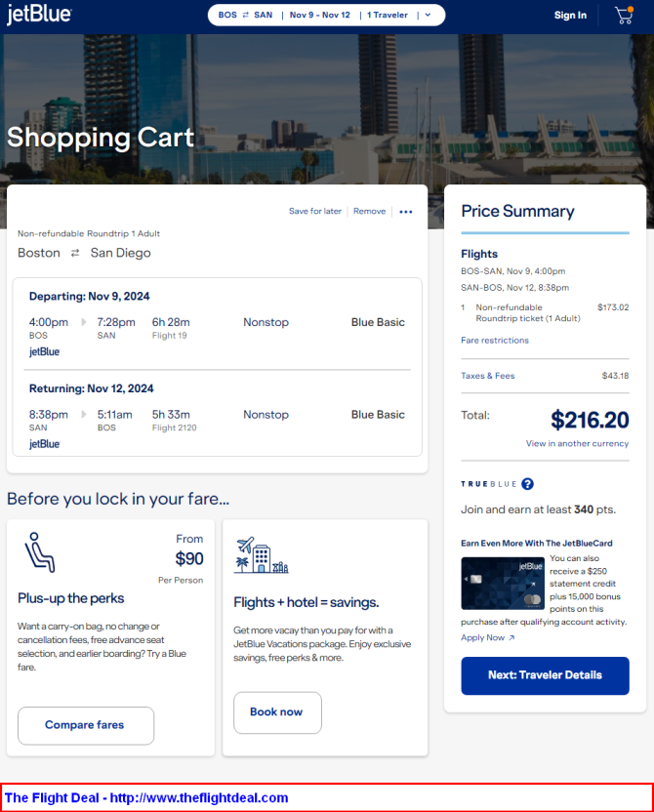Click View in another currency
Image resolution: width=654 pixels, height=812 pixels.
[577, 443]
